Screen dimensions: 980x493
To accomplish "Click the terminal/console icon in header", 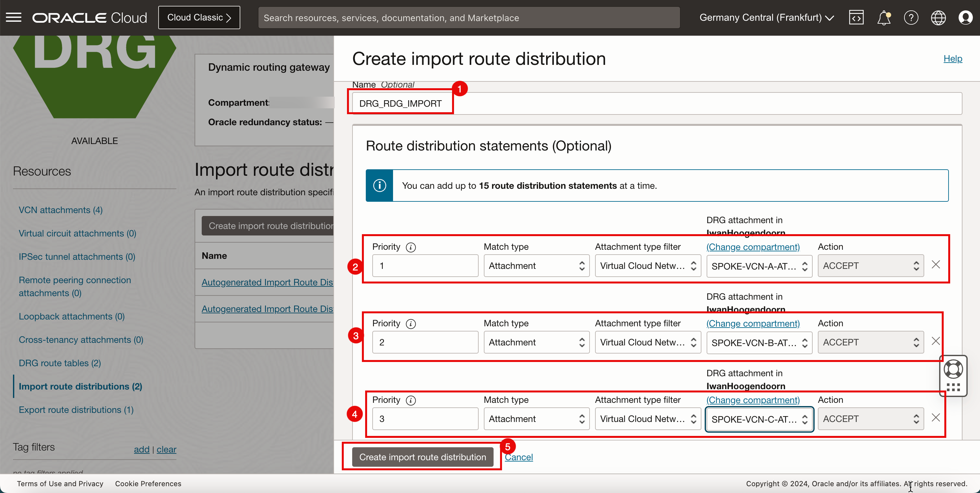I will [855, 18].
